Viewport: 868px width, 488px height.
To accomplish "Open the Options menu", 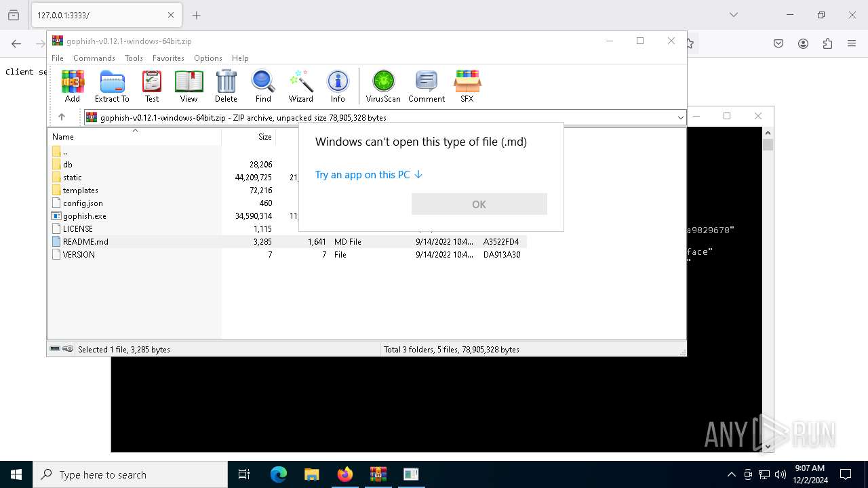I will 208,58.
